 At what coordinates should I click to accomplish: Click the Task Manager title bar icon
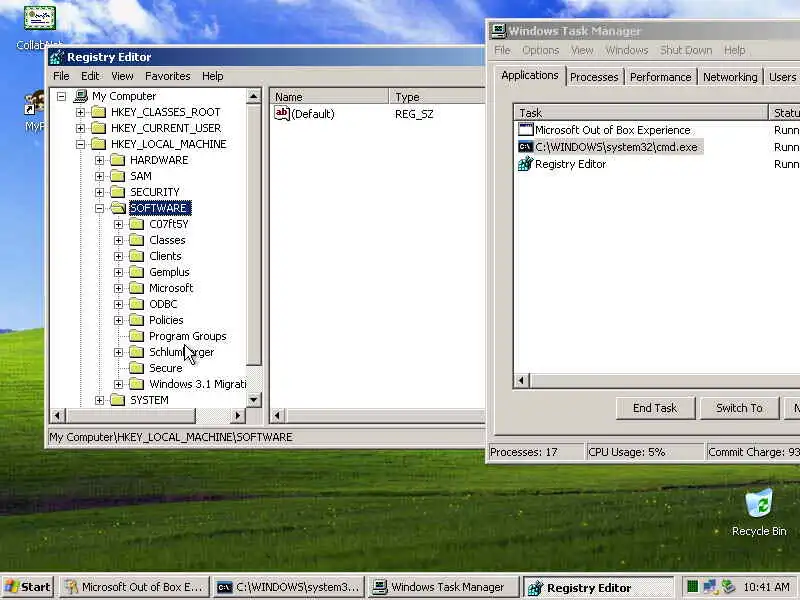tap(498, 31)
